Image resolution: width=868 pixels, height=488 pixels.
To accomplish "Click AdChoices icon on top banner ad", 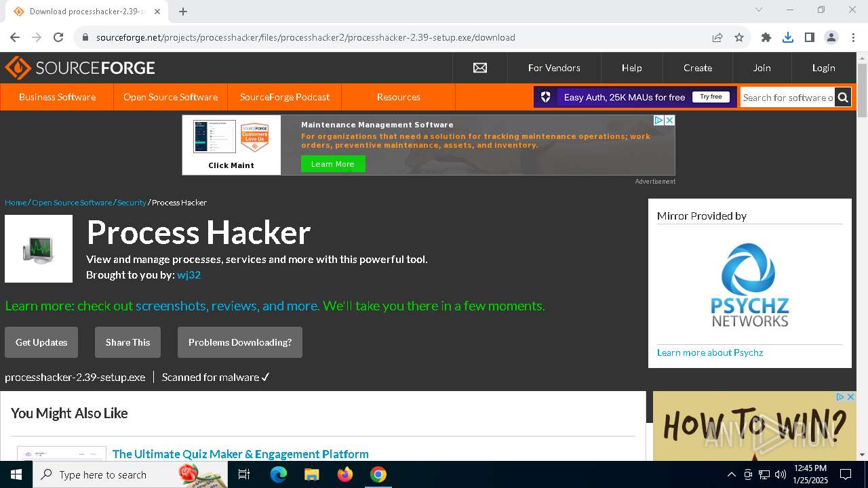I will coord(658,120).
